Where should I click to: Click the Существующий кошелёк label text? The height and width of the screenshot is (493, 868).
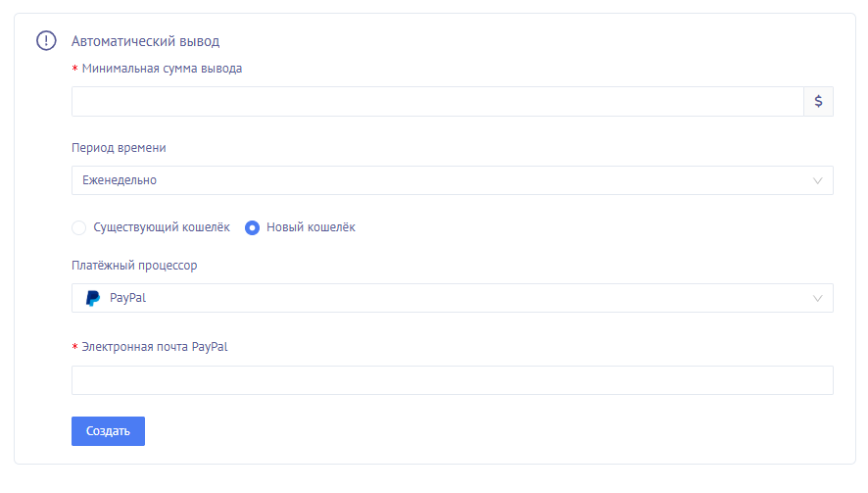click(x=161, y=227)
